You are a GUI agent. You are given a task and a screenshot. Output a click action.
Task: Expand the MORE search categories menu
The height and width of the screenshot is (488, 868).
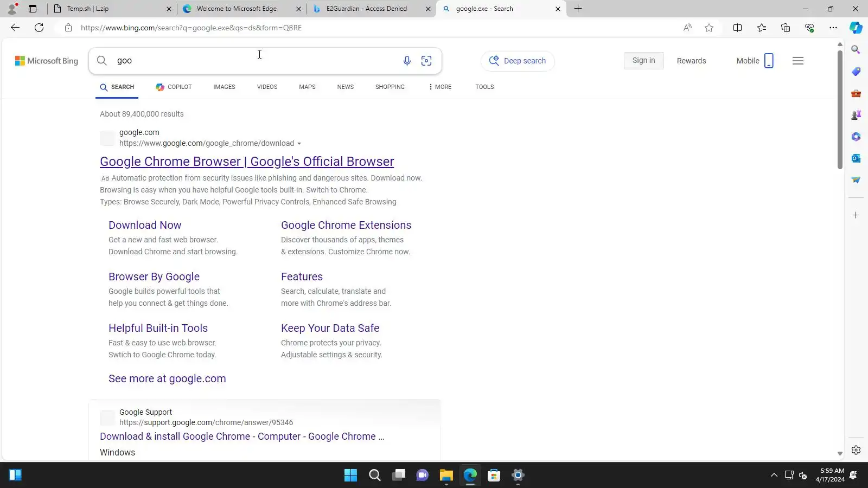point(440,87)
